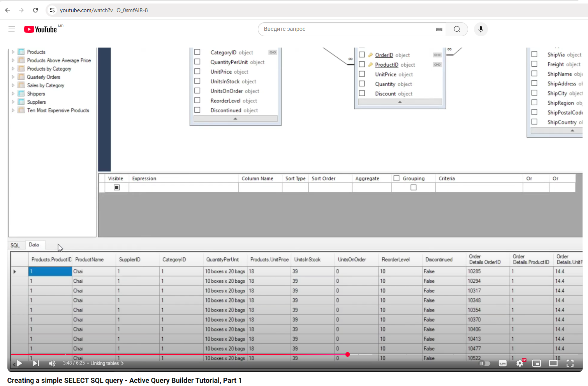Click the Suppliers table icon in tree
The image size is (588, 386).
[21, 102]
